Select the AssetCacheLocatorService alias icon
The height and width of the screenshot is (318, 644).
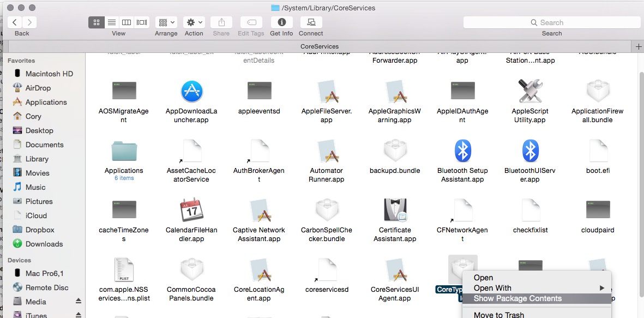191,151
